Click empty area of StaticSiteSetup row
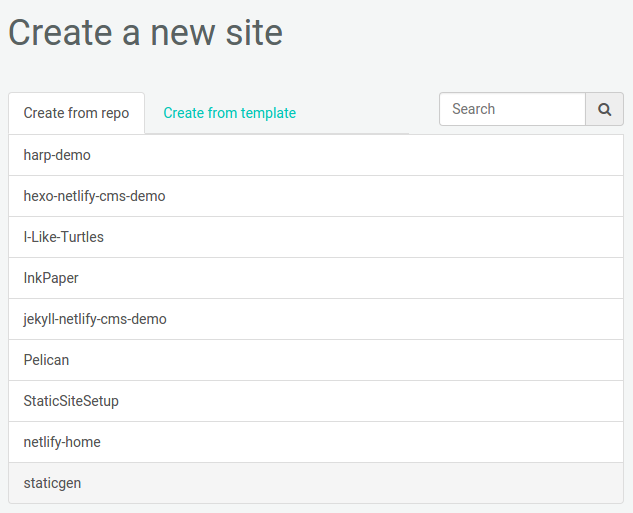Image resolution: width=633 pixels, height=513 pixels. coord(400,401)
